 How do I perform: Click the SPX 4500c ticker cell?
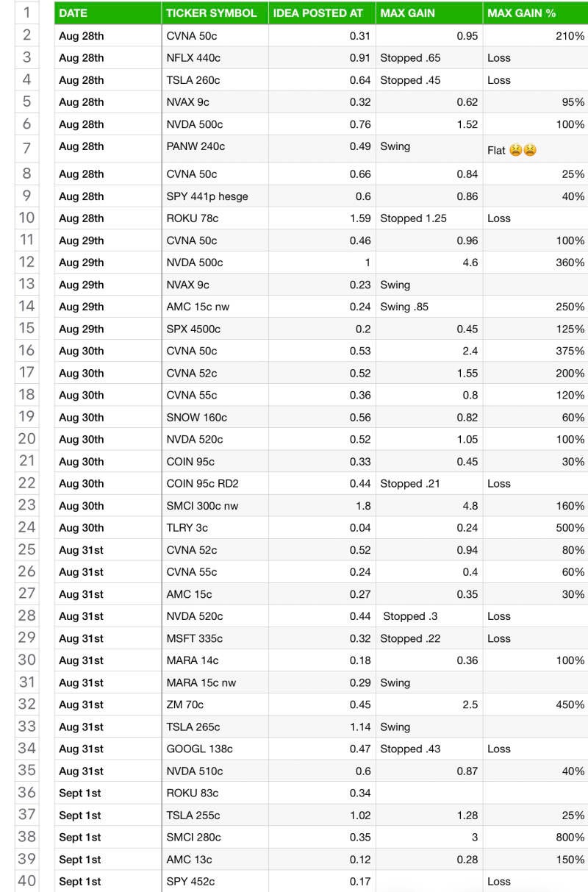[214, 329]
